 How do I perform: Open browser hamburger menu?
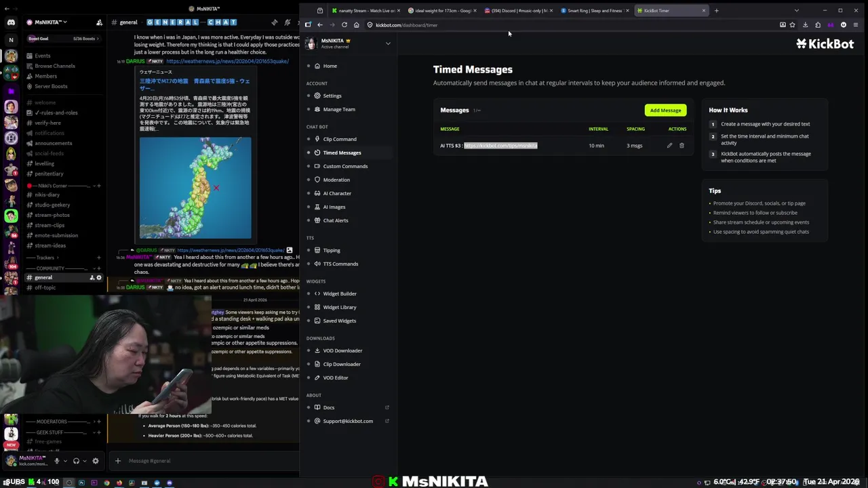tap(855, 25)
